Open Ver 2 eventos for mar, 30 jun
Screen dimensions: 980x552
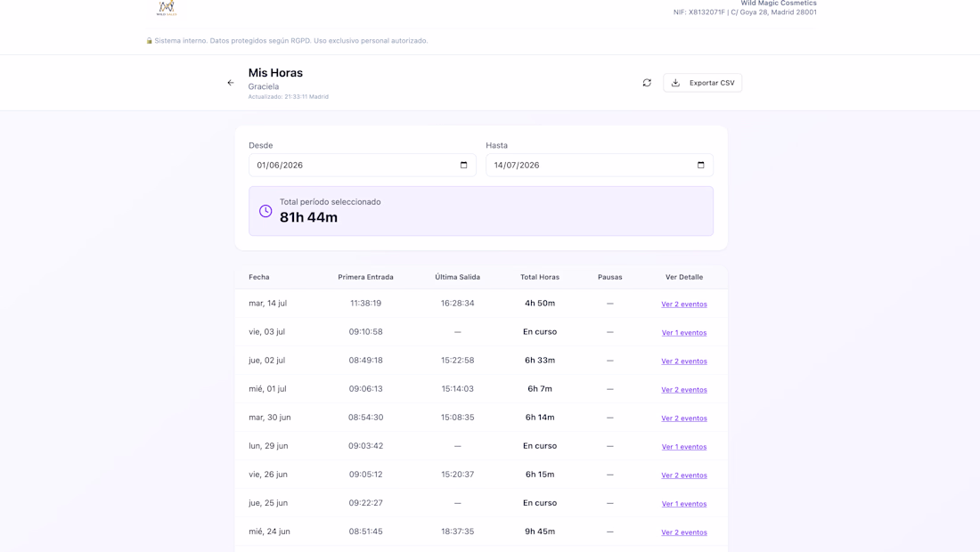[683, 418]
